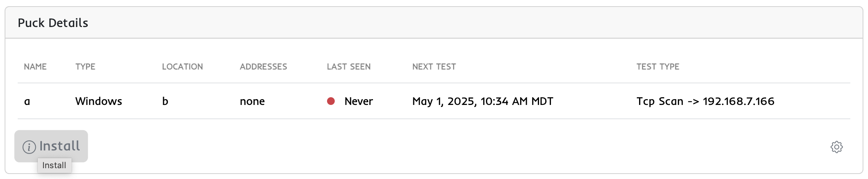
Task: Click the info icon beside Install
Action: 29,147
